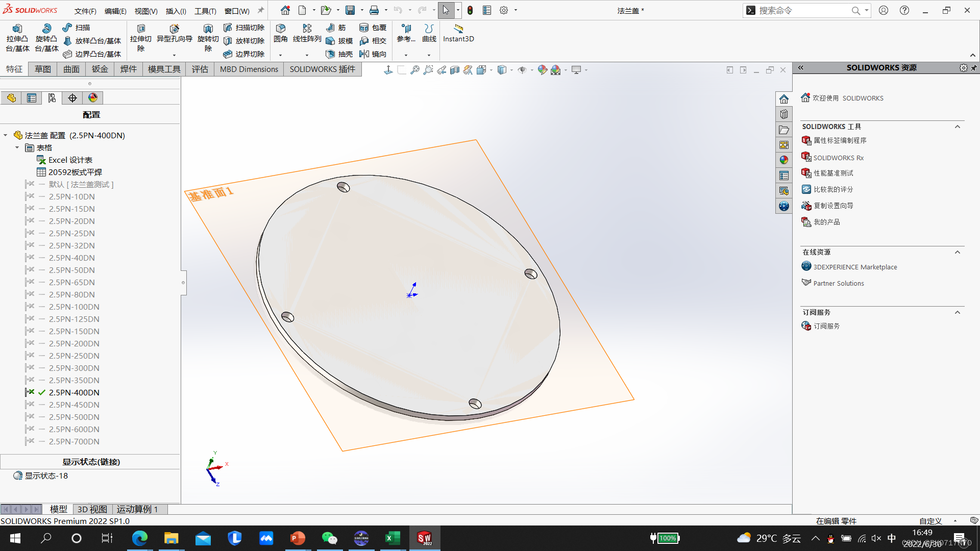Collapse the 表格 tree node
The width and height of the screenshot is (980, 551).
click(x=18, y=147)
